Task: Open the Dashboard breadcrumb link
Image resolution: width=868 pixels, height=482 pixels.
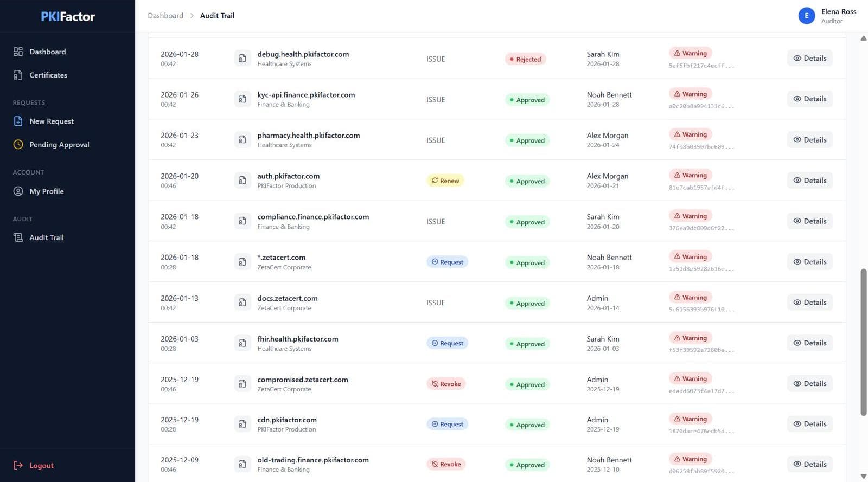Action: tap(165, 15)
